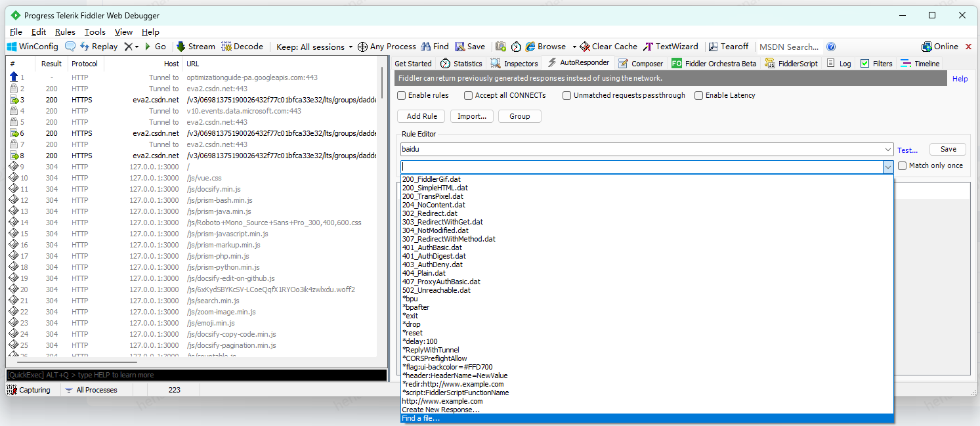Check 'Accept all CONNECTs'
Viewport: 980px width, 426px height.
468,95
